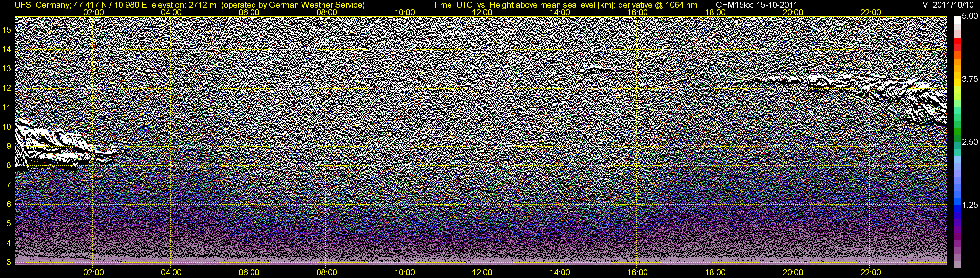Click colorbar value 5.00
980x278 pixels.
click(x=970, y=16)
